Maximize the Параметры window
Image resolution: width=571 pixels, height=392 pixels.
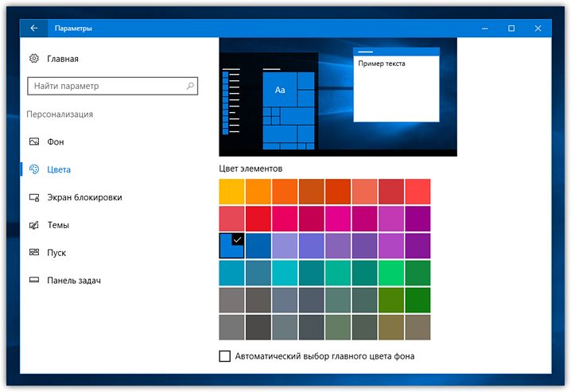coord(511,28)
